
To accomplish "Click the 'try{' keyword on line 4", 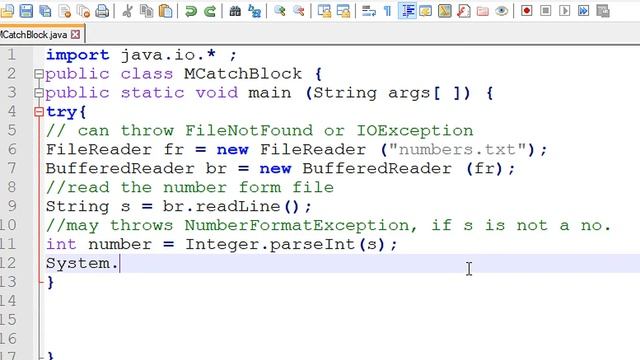I will point(66,112).
